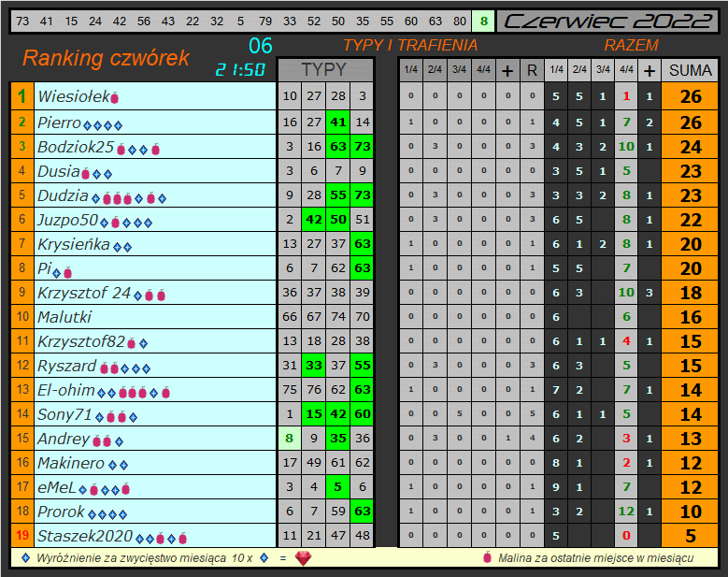The image size is (728, 577).
Task: Click red 0 in Staszek2020 row
Action: click(x=626, y=536)
